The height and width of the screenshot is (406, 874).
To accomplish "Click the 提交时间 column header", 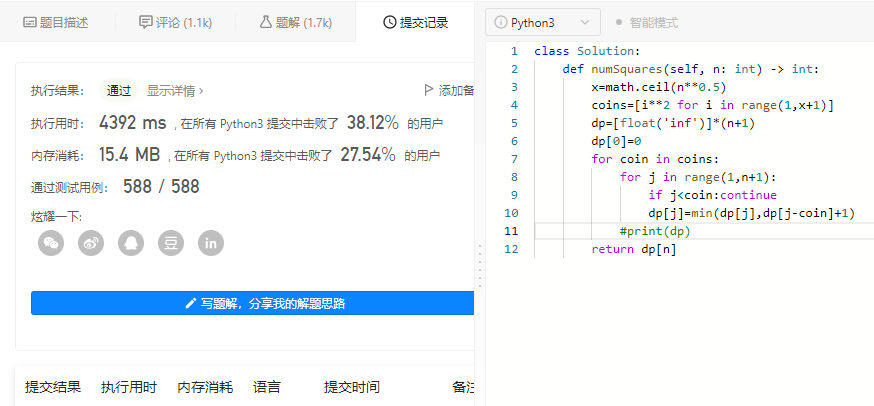I will pyautogui.click(x=352, y=387).
